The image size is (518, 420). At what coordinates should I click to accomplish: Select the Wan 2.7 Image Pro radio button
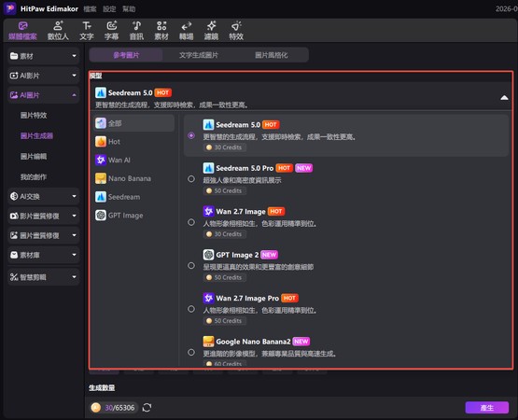click(191, 309)
